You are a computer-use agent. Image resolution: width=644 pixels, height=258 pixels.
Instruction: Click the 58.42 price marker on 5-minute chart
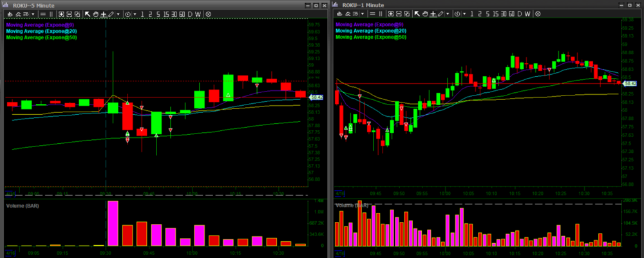coord(316,97)
